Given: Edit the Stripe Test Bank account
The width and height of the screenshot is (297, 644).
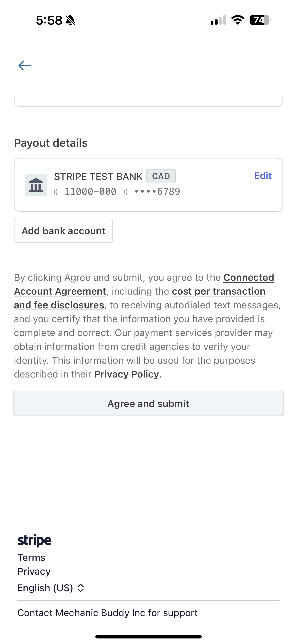Looking at the screenshot, I should [x=263, y=176].
